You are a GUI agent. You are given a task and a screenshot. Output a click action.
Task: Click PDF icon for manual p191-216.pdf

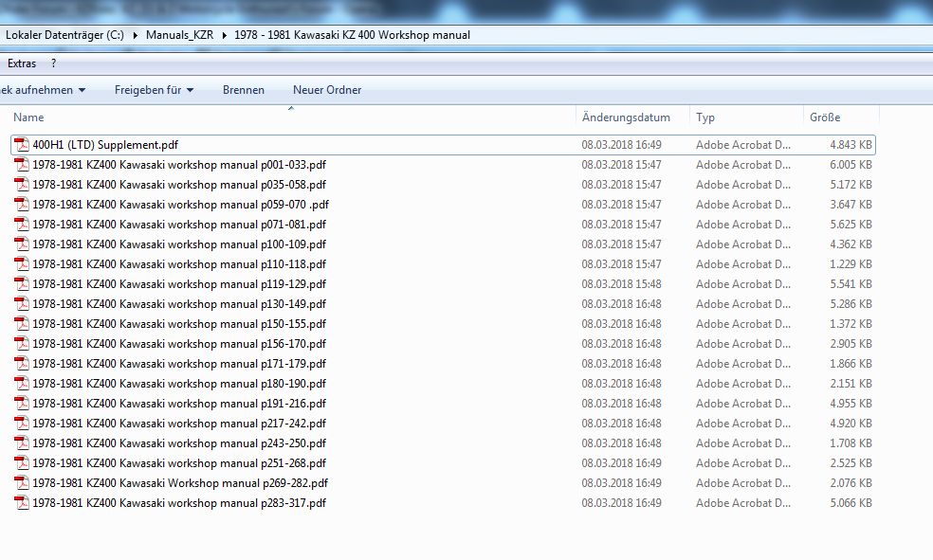click(x=22, y=404)
